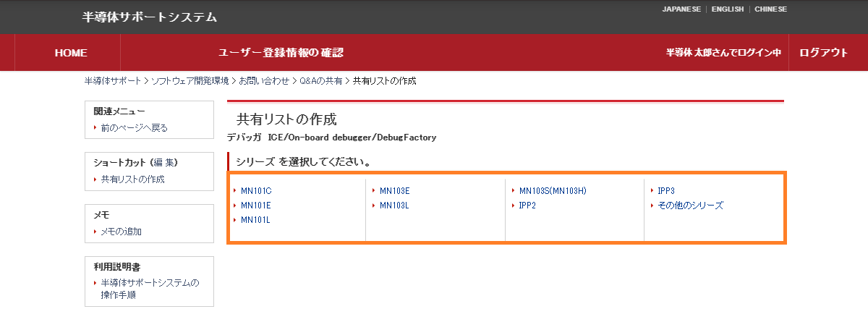The height and width of the screenshot is (330, 868).
Task: Select the MN103S(MN103H) series
Action: 553,191
